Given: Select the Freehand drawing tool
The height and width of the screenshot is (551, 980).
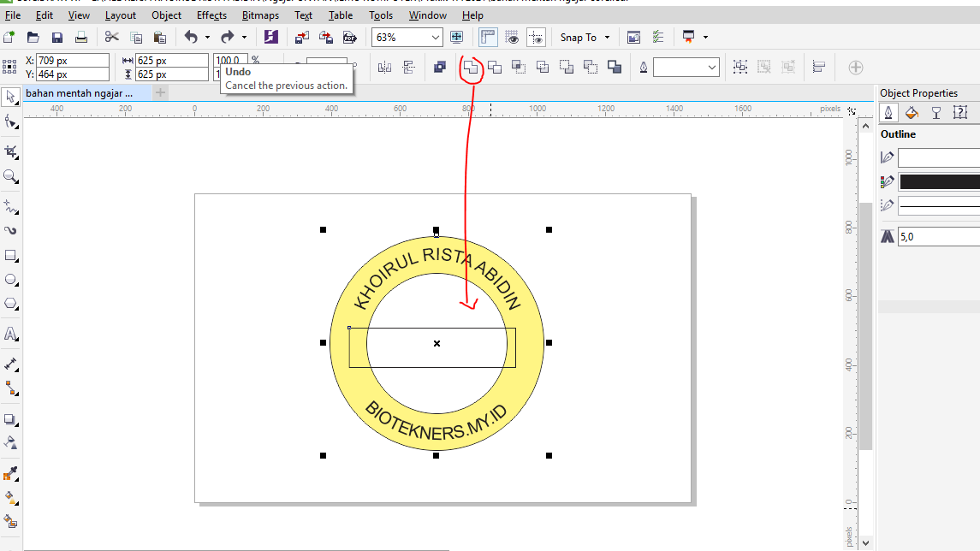Looking at the screenshot, I should tap(10, 207).
